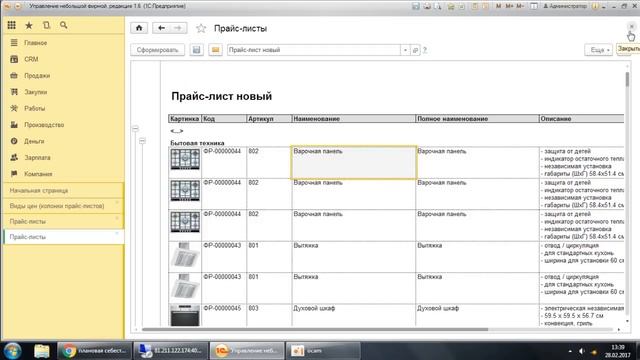The image size is (640, 360).
Task: Click the Администратор user label
Action: (565, 6)
